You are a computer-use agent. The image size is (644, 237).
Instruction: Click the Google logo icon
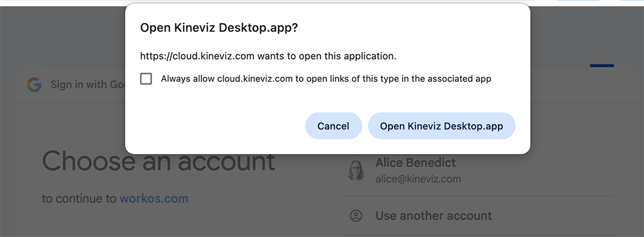pos(35,85)
